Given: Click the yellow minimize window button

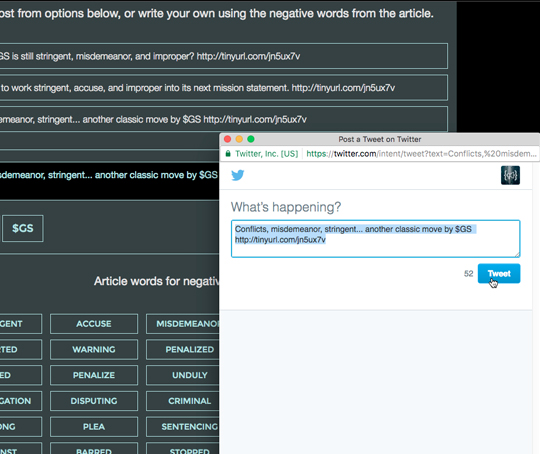Looking at the screenshot, I should 239,139.
